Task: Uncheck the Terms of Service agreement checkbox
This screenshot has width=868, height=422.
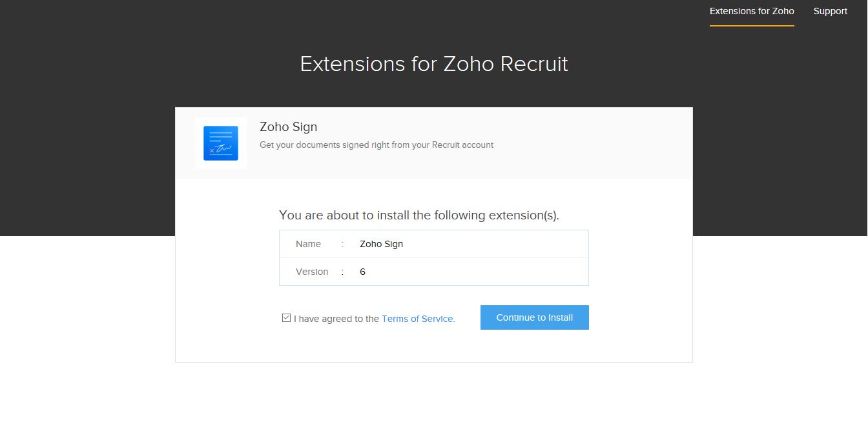Action: click(x=286, y=317)
